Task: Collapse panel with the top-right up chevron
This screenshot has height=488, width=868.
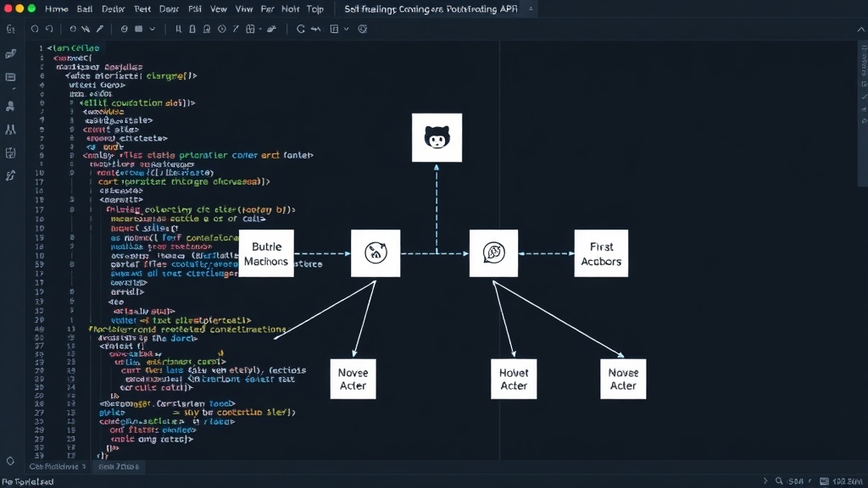Action: pyautogui.click(x=861, y=30)
